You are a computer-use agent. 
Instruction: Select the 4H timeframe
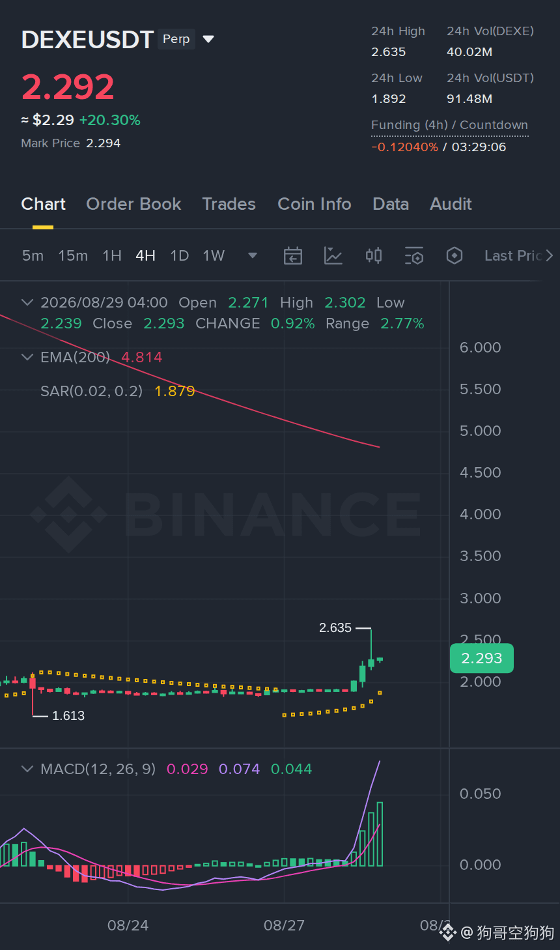click(145, 255)
